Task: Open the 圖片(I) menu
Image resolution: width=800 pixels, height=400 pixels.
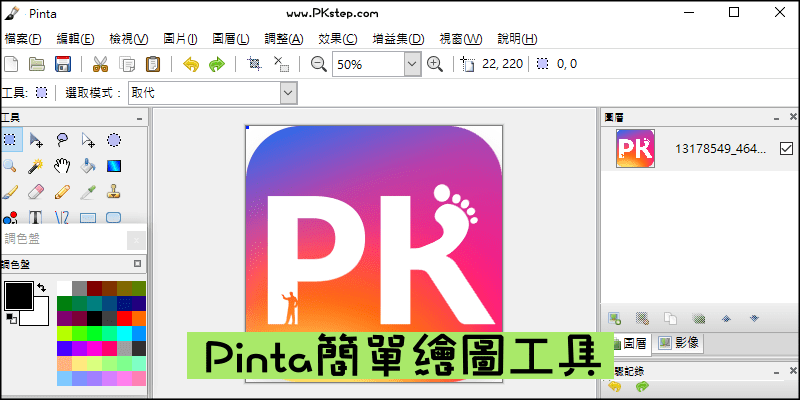Action: 180,39
